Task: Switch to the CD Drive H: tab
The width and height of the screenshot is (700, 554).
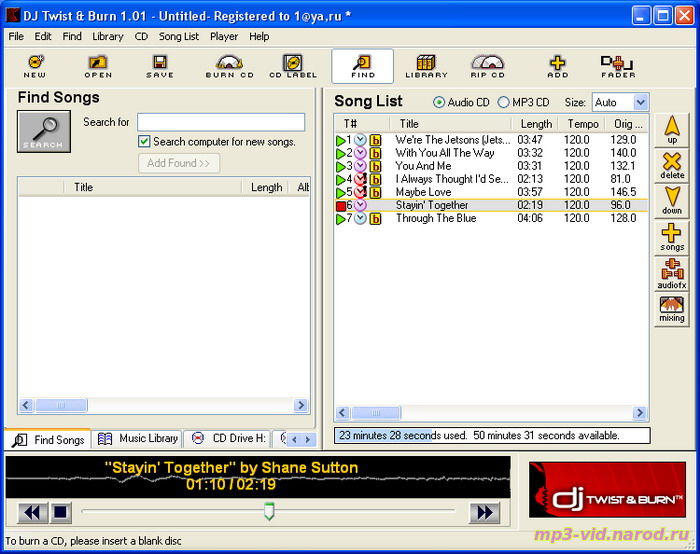Action: click(x=228, y=439)
